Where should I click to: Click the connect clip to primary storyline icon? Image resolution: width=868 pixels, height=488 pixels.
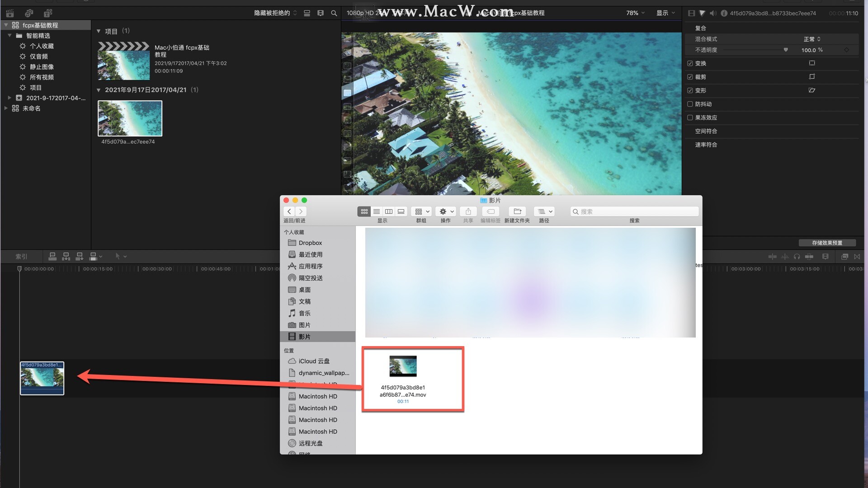point(52,257)
